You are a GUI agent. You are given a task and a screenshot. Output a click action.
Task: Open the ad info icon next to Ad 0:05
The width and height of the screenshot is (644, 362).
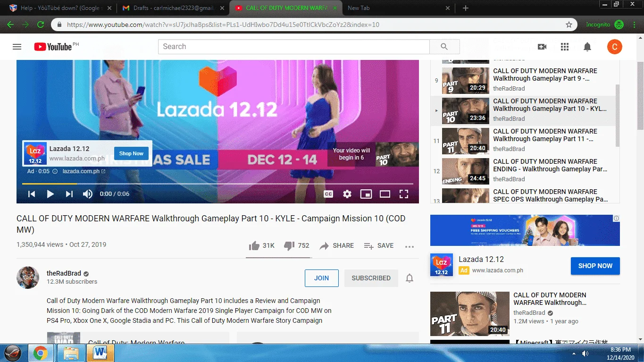point(55,171)
